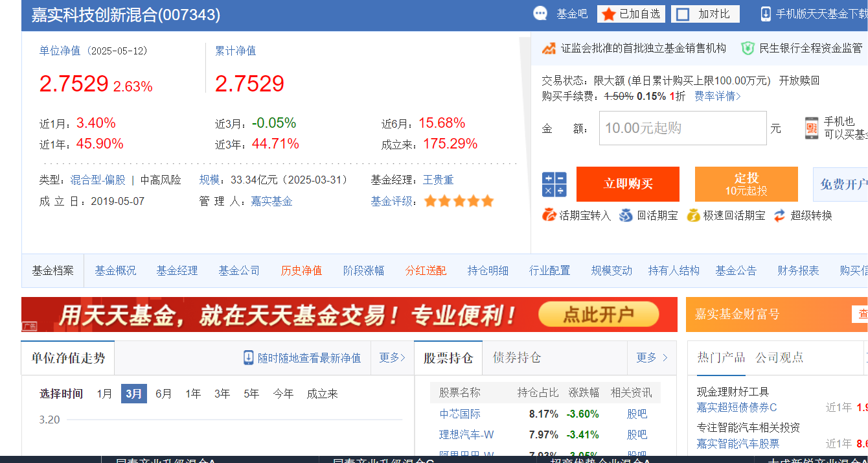Click the 回活期宝 icon
The height and width of the screenshot is (463, 868).
tap(626, 215)
